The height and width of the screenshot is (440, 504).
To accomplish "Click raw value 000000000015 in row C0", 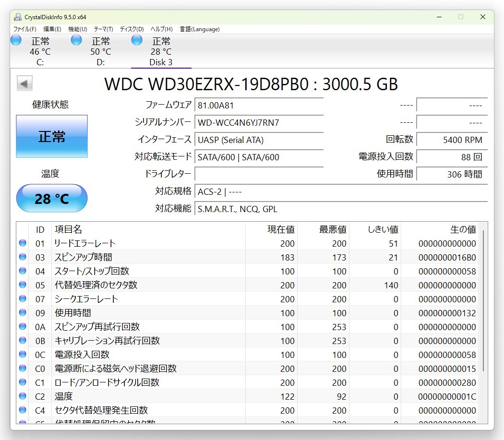I will (x=447, y=369).
